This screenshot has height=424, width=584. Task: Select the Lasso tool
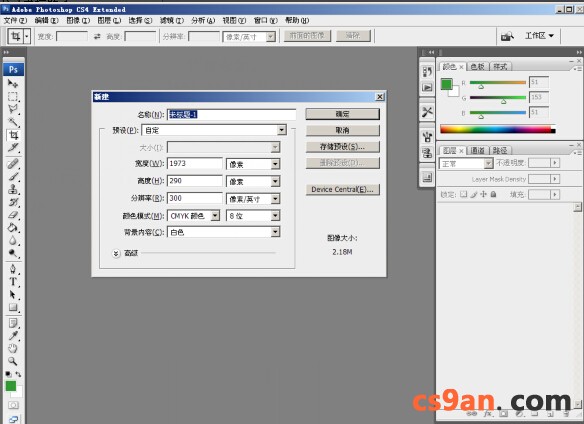13,109
